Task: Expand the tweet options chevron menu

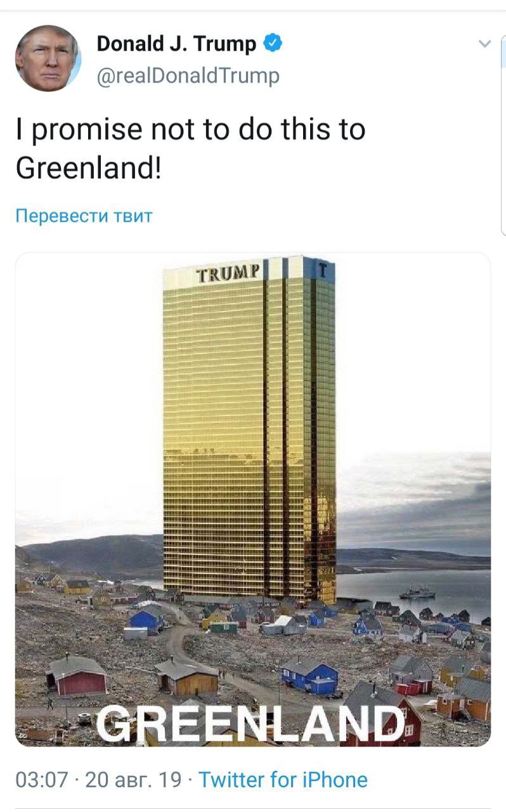Action: tap(484, 44)
